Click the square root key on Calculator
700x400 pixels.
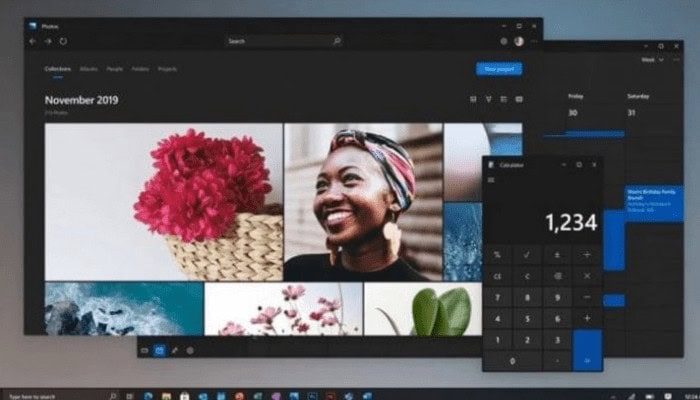pyautogui.click(x=527, y=255)
